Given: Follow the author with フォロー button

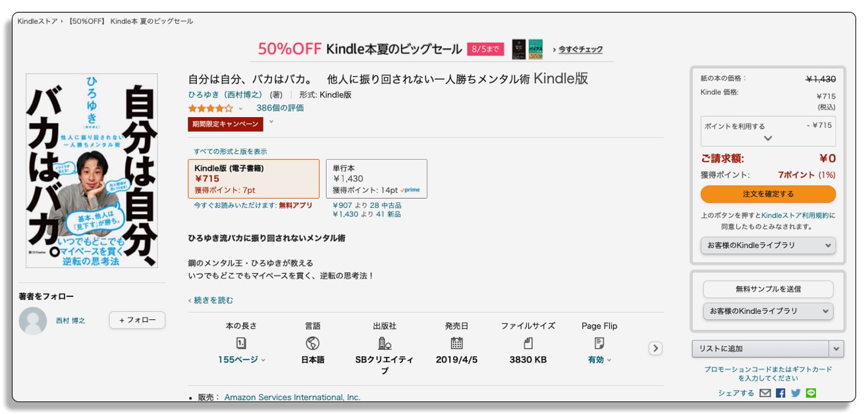Looking at the screenshot, I should click(137, 320).
